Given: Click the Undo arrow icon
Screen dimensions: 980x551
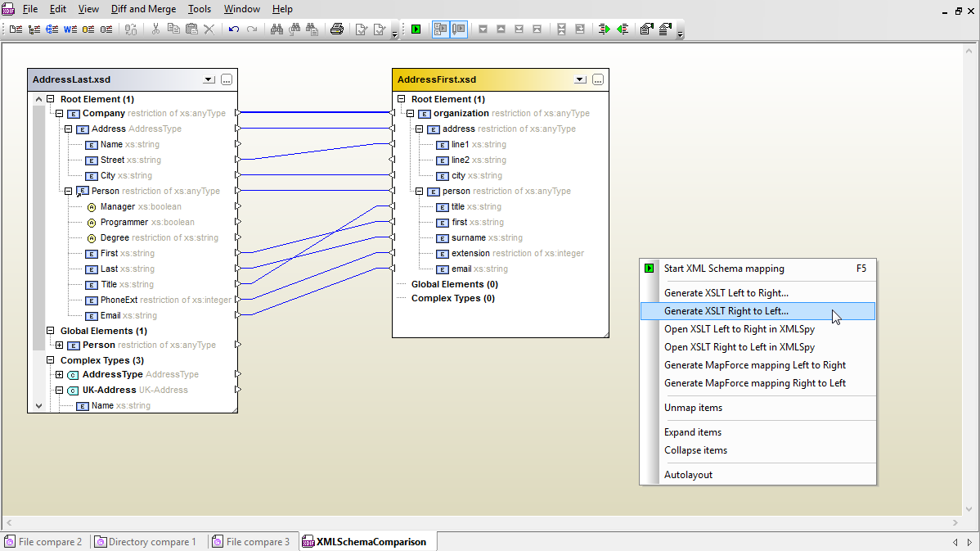Looking at the screenshot, I should (x=234, y=29).
